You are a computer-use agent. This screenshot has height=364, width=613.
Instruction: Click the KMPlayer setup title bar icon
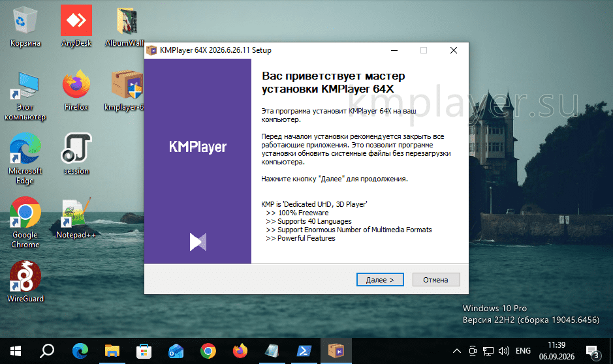coord(151,50)
